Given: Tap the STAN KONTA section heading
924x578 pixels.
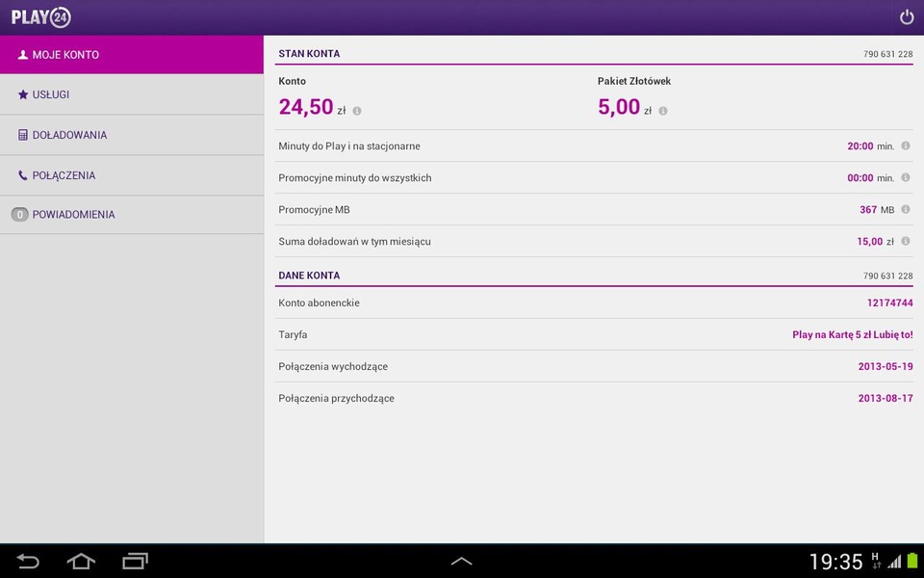Looking at the screenshot, I should [x=309, y=54].
